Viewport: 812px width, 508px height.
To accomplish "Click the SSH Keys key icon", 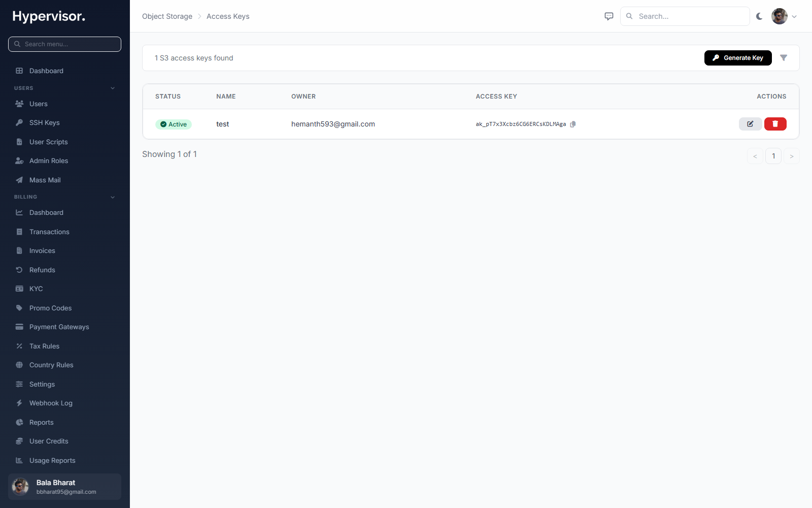I will [x=19, y=122].
